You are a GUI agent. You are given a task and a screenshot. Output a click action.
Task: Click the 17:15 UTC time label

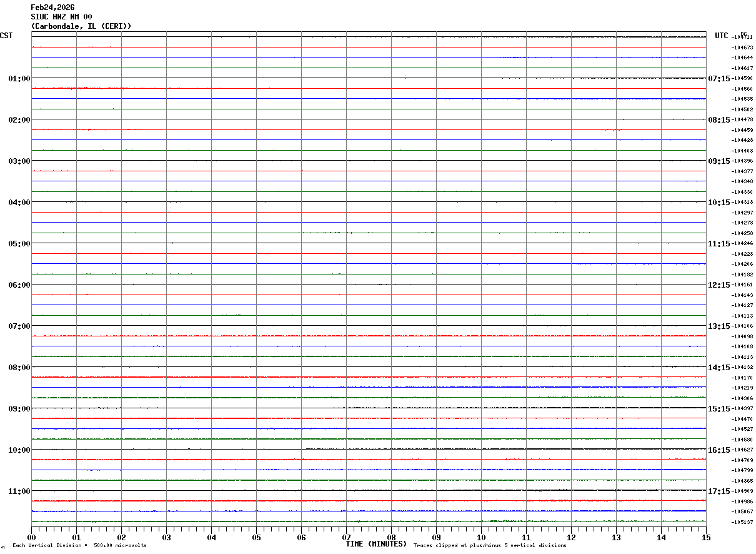719,491
